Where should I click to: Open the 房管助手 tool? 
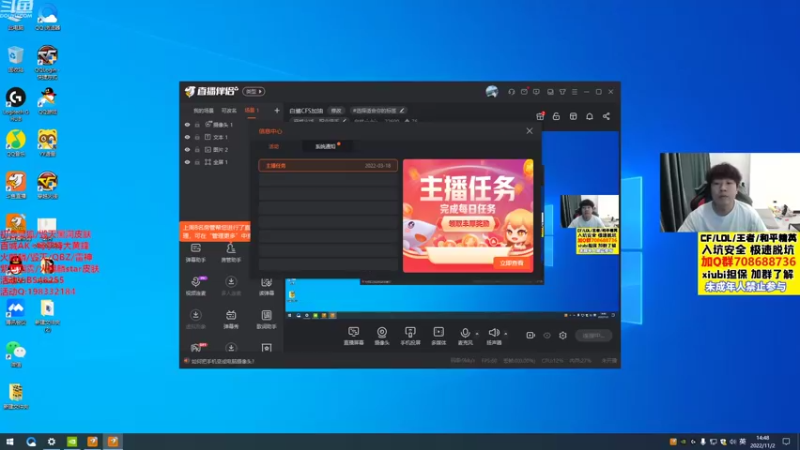click(x=231, y=253)
